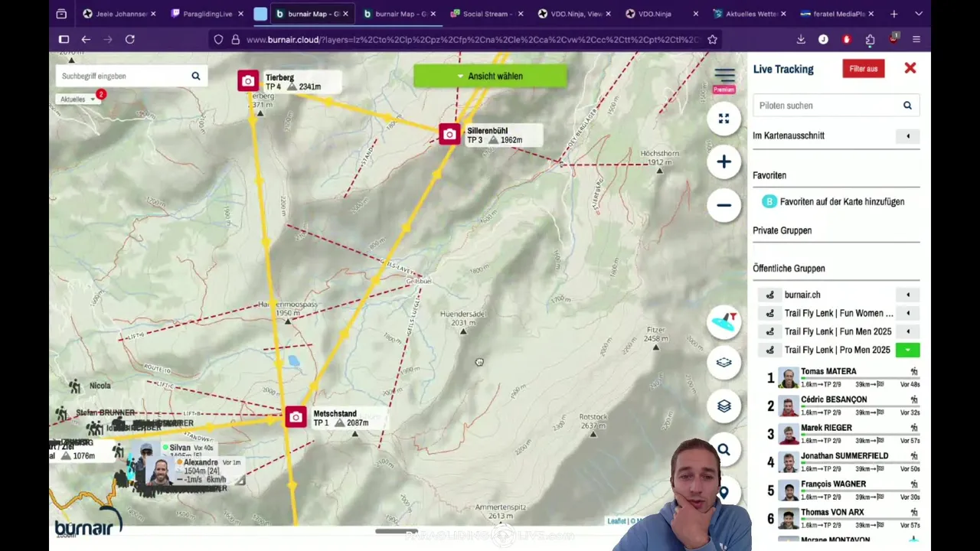Open the paraglider live tracking tool
Screen dimensions: 980x551
tap(724, 322)
